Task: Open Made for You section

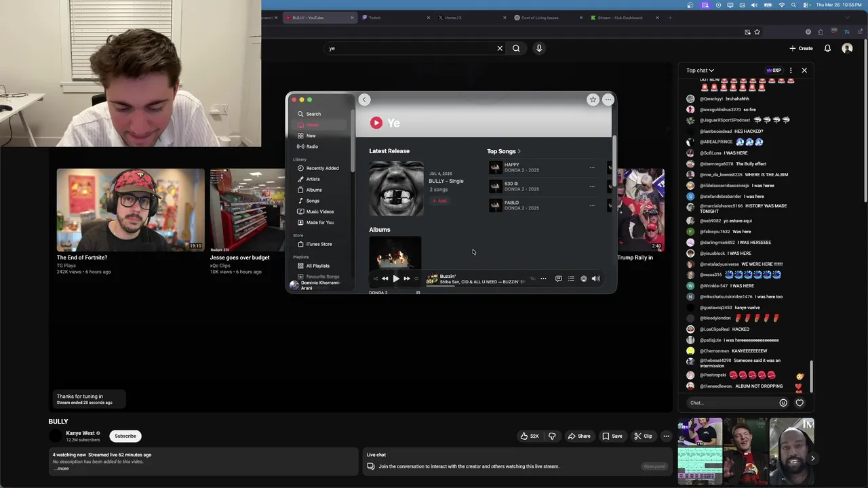Action: click(x=319, y=222)
